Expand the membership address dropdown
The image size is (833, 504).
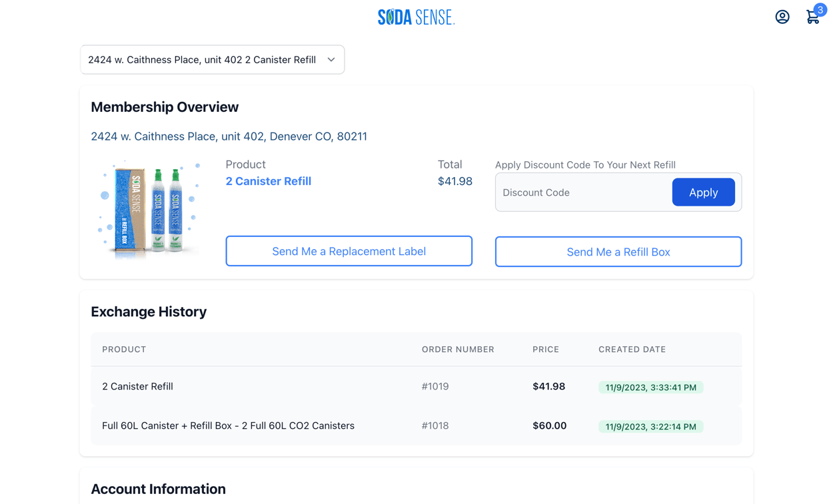[x=212, y=60]
